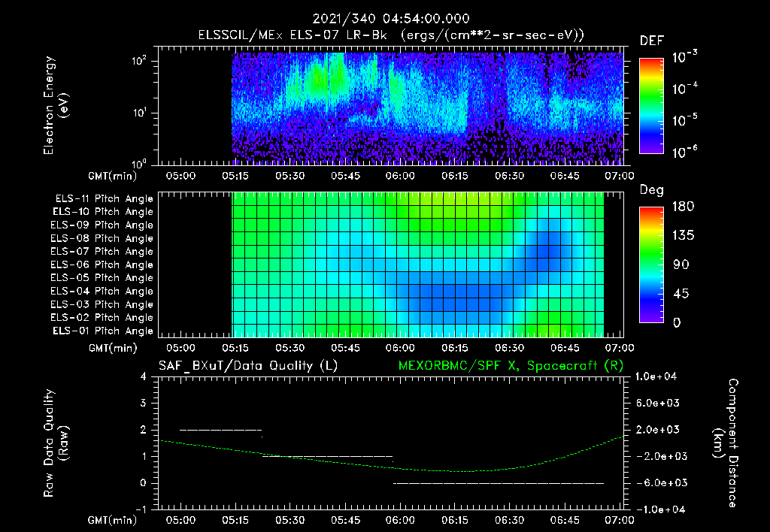Select the Electron Energy (eV) axis label
This screenshot has width=770, height=532.
click(x=56, y=105)
